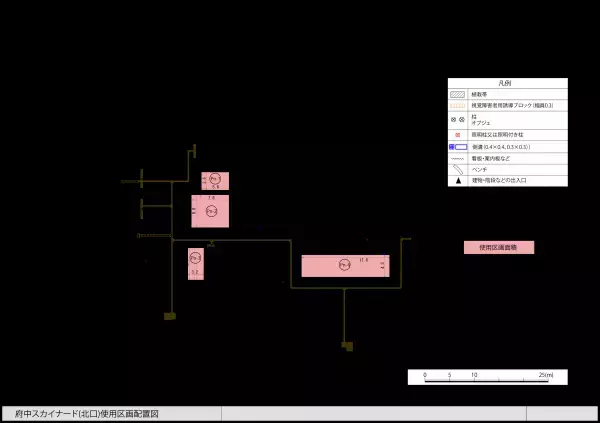Select the pillar/objet circle symbols in legend
This screenshot has width=600, height=423.
[x=458, y=118]
